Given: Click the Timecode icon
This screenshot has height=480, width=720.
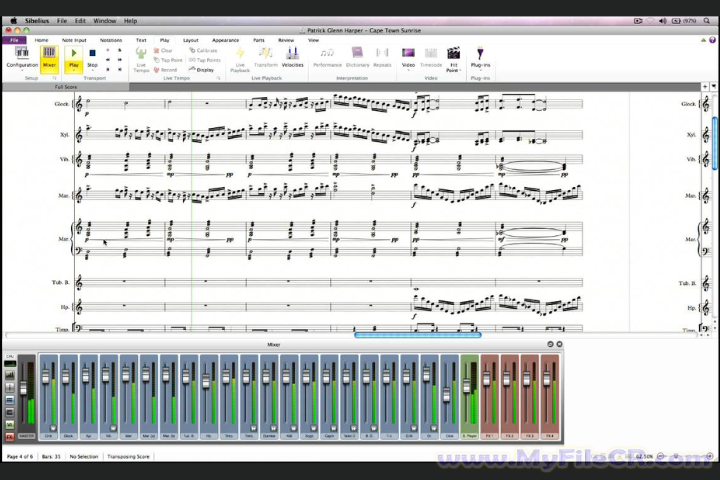Looking at the screenshot, I should tap(431, 57).
